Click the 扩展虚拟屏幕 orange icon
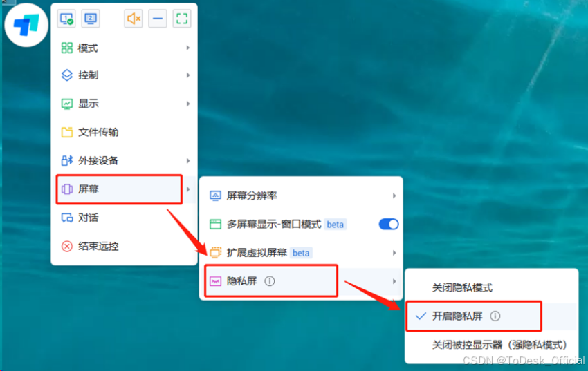 click(215, 253)
